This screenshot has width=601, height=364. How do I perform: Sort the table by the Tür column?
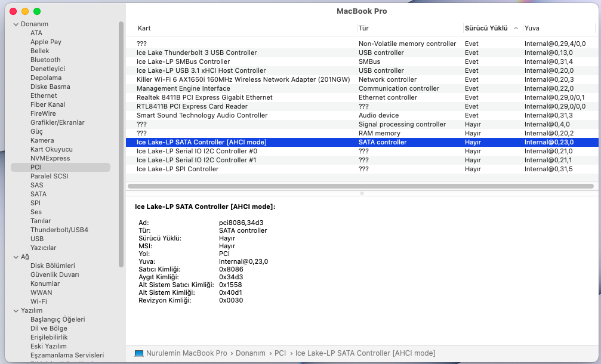(363, 29)
